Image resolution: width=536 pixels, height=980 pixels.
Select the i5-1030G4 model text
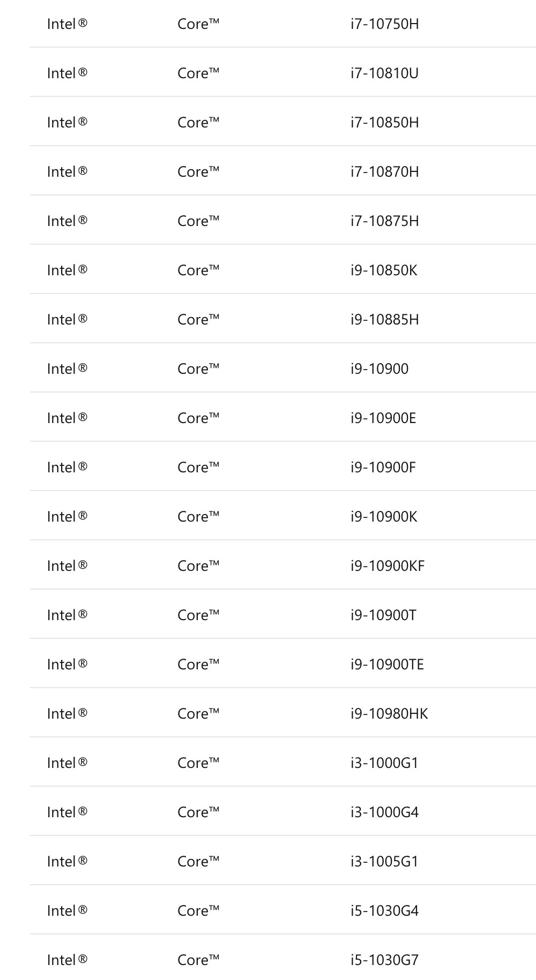pyautogui.click(x=384, y=911)
